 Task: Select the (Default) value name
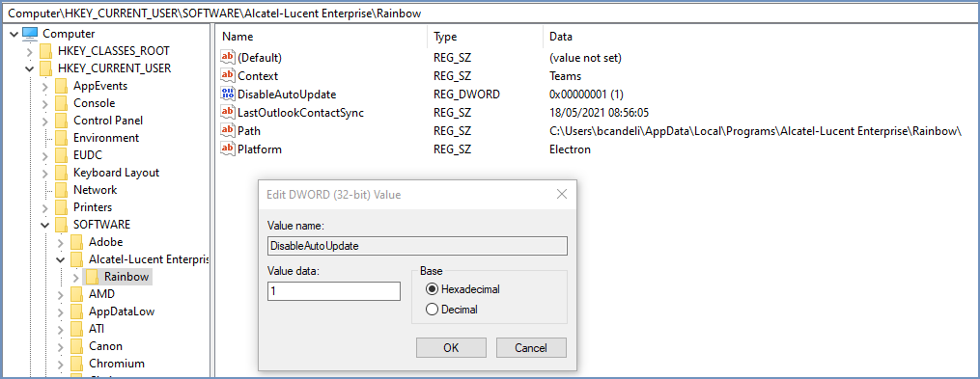[x=260, y=58]
